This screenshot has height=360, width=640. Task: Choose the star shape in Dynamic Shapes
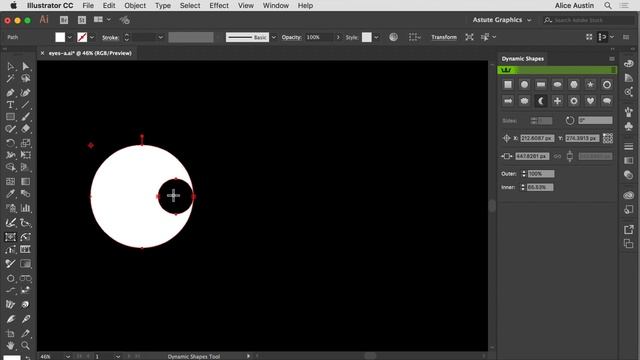[590, 84]
